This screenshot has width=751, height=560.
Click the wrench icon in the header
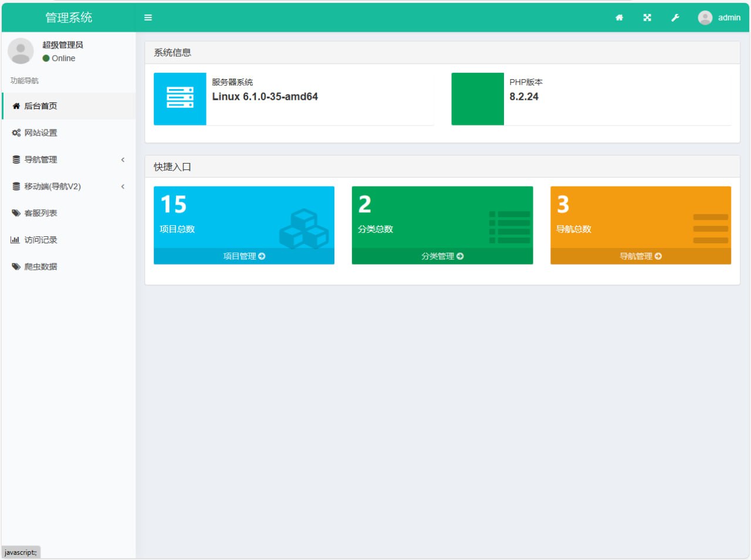pos(675,18)
